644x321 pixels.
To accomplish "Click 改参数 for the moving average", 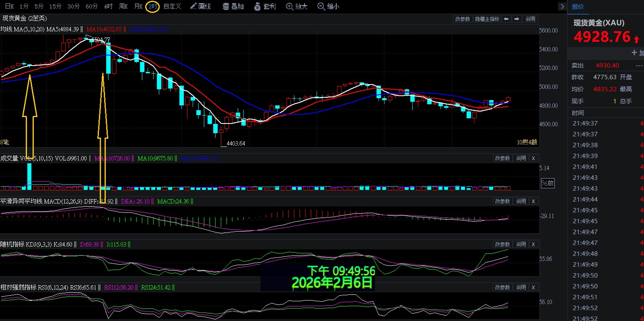I will point(462,19).
